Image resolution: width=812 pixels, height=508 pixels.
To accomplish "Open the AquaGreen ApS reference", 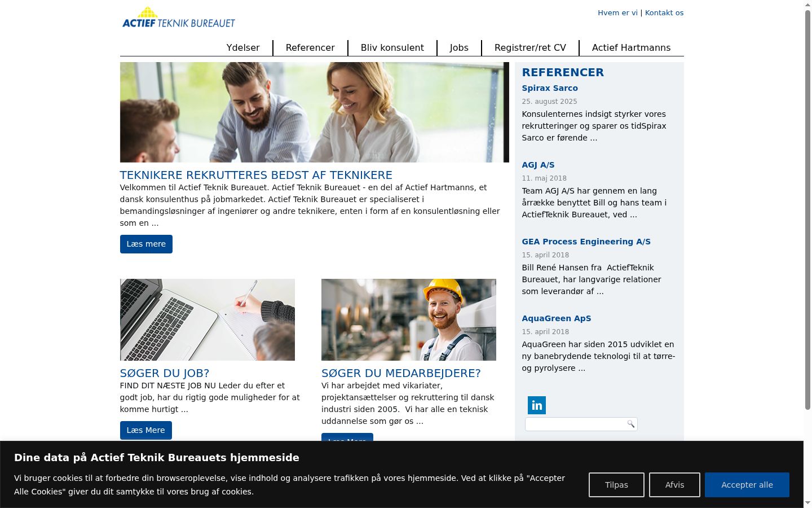I will tap(557, 318).
